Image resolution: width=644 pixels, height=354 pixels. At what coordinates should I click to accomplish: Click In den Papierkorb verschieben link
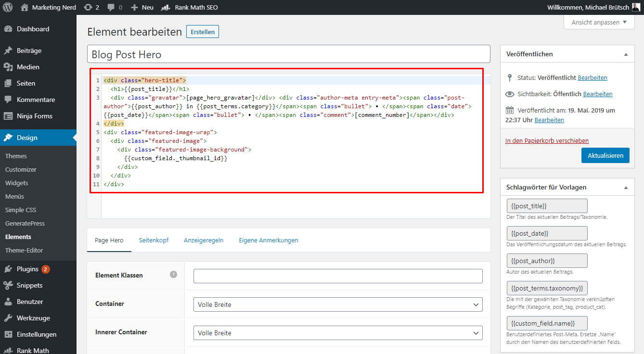click(x=547, y=141)
